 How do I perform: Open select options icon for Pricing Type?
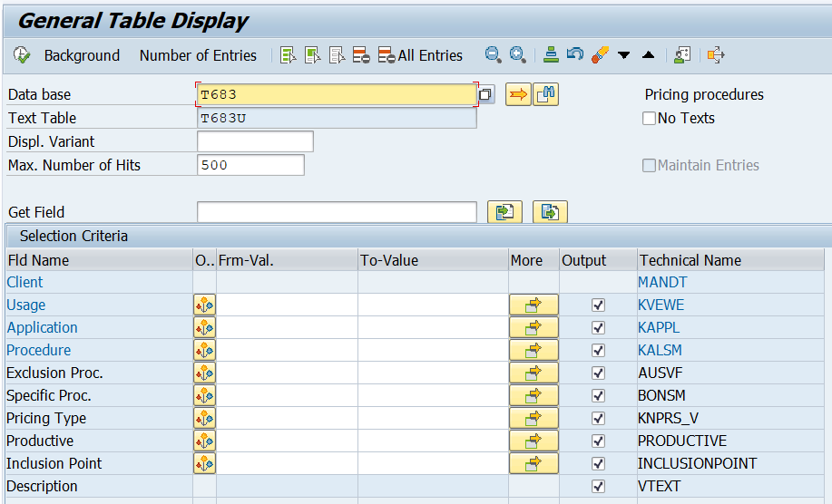[x=204, y=419]
